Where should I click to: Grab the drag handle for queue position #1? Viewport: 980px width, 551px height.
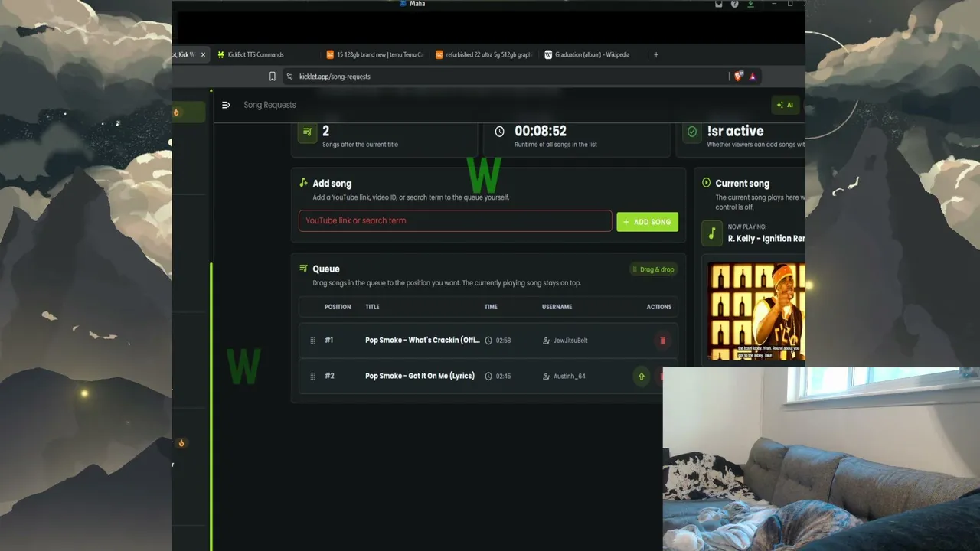(312, 341)
